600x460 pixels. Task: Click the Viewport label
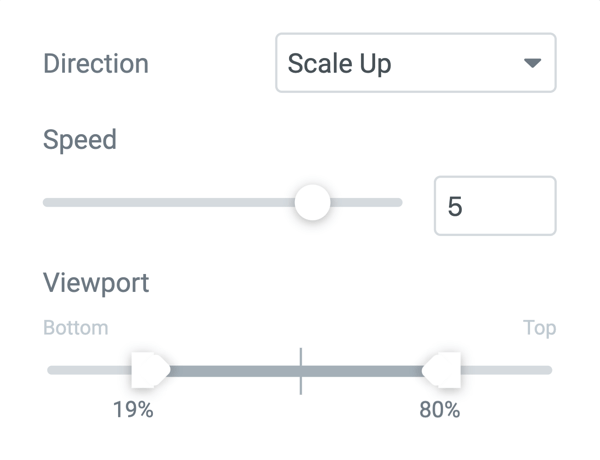coord(96,282)
